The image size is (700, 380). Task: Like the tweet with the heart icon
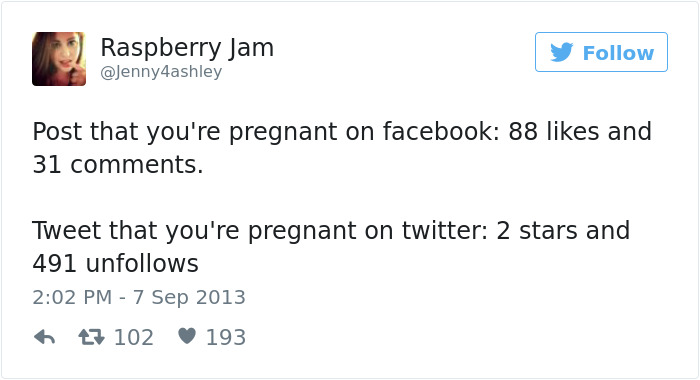(x=187, y=336)
